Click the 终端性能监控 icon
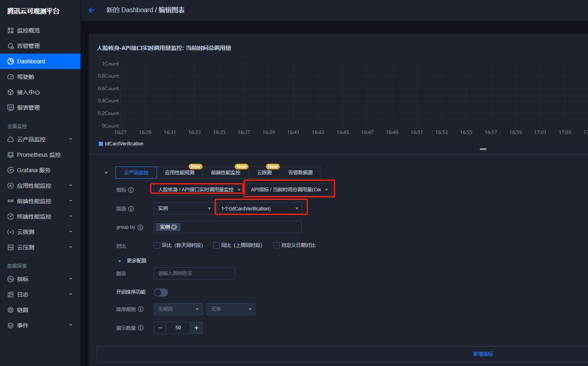 coord(11,217)
